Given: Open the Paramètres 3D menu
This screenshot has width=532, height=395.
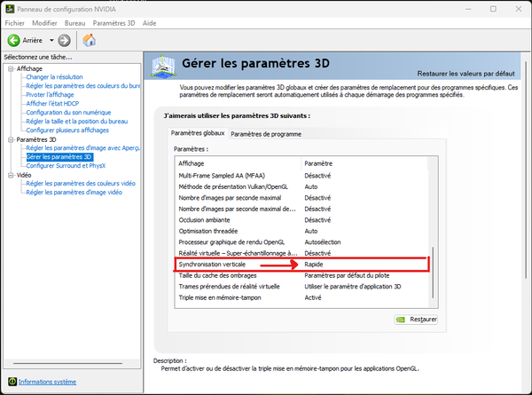Looking at the screenshot, I should [113, 23].
